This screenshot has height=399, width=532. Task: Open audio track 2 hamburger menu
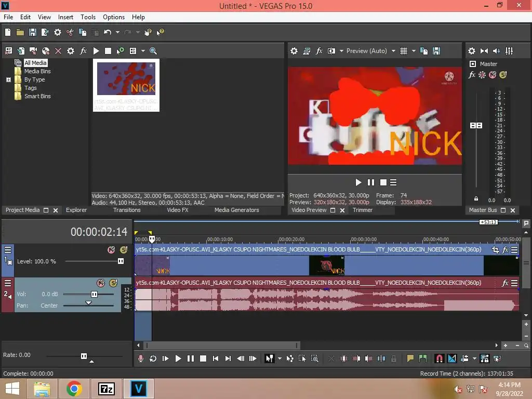(8, 283)
